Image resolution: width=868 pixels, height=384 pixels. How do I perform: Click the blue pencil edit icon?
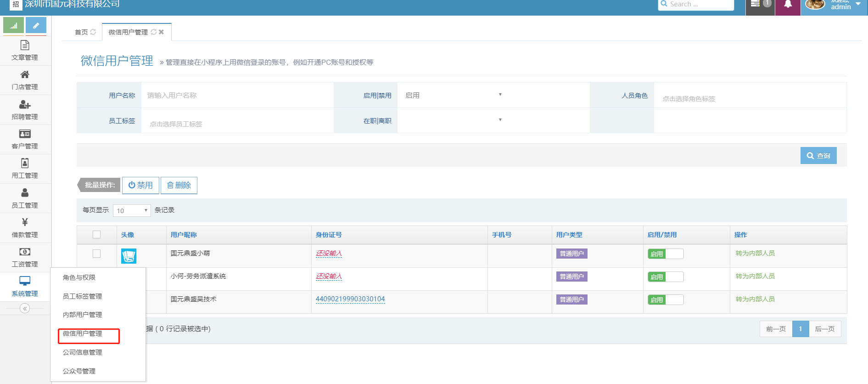point(36,25)
